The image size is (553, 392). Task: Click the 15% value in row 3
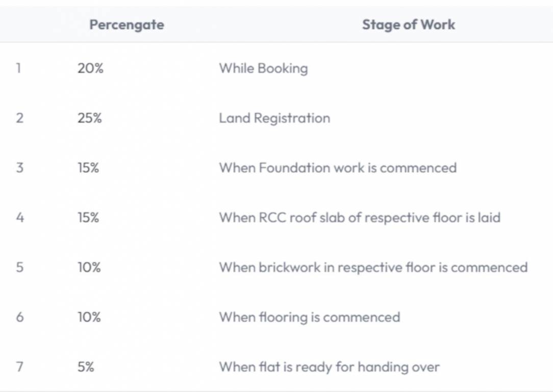point(88,167)
